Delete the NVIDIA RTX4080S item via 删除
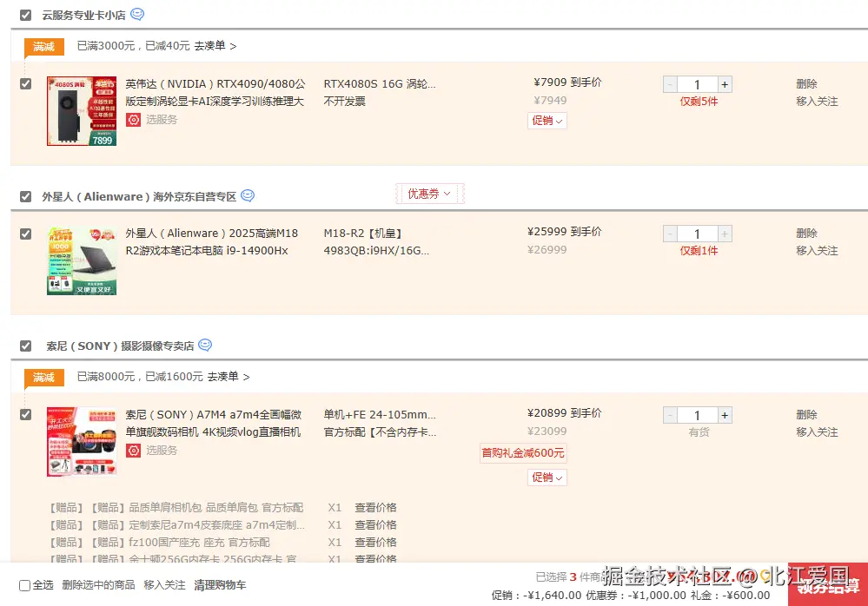This screenshot has height=606, width=868. tap(806, 83)
